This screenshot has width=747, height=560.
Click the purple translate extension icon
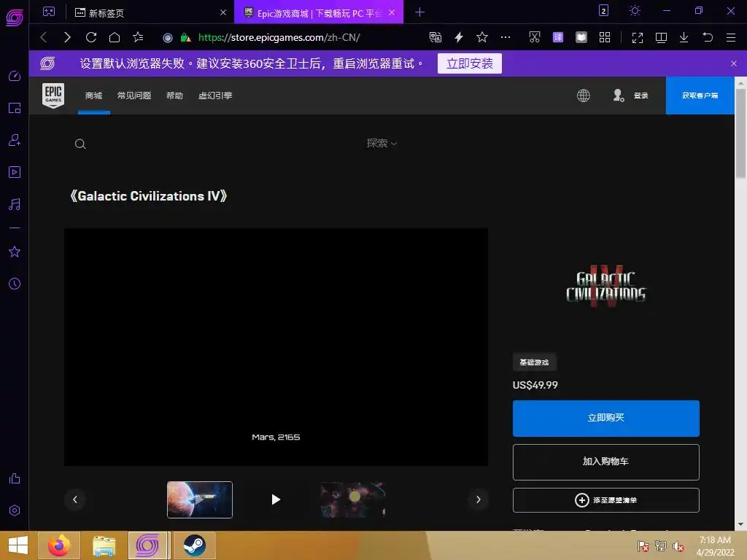558,37
